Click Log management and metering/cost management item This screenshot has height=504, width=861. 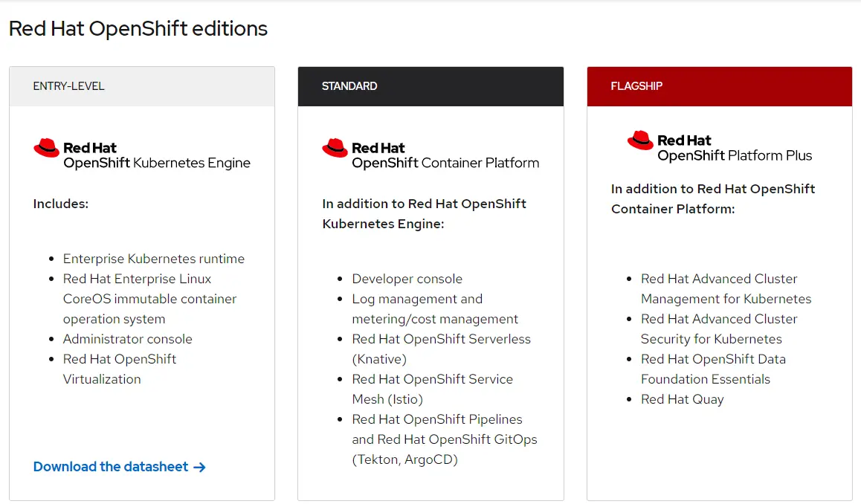(435, 308)
